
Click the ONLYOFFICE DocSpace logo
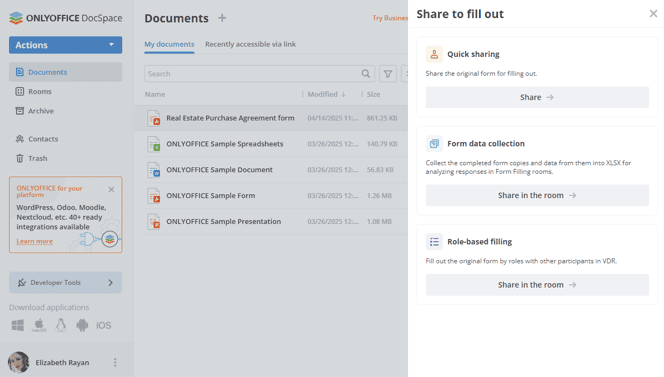coord(66,18)
